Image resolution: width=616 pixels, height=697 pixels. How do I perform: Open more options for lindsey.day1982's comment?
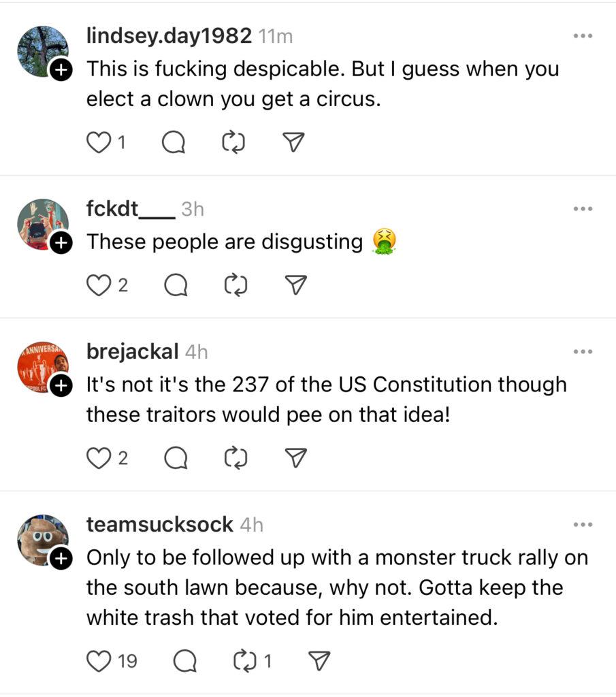click(583, 36)
